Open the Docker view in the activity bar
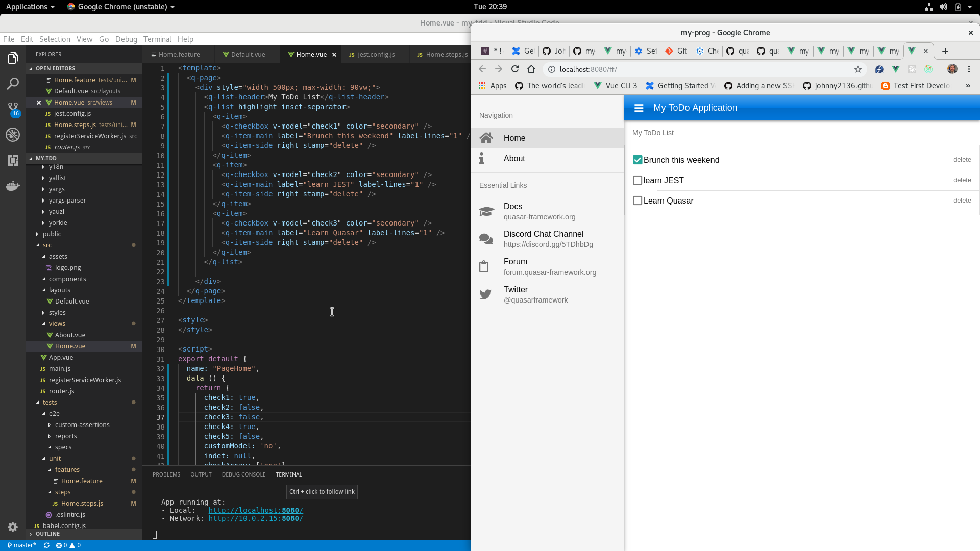Viewport: 980px width, 551px height. coord(13,186)
